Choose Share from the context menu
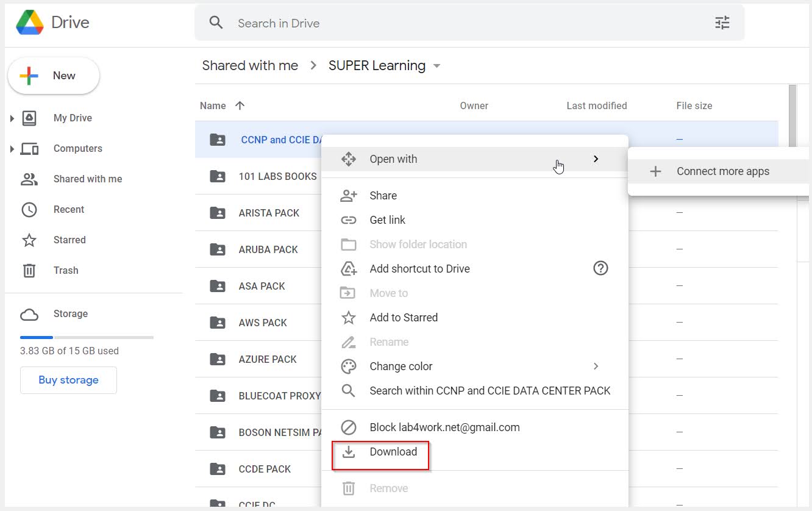812x511 pixels. [x=475, y=196]
